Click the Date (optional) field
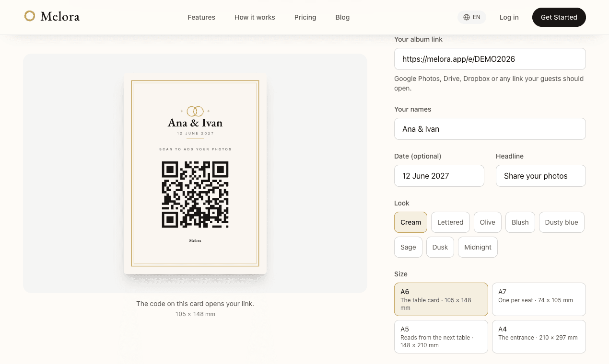This screenshot has width=609, height=364. point(439,176)
